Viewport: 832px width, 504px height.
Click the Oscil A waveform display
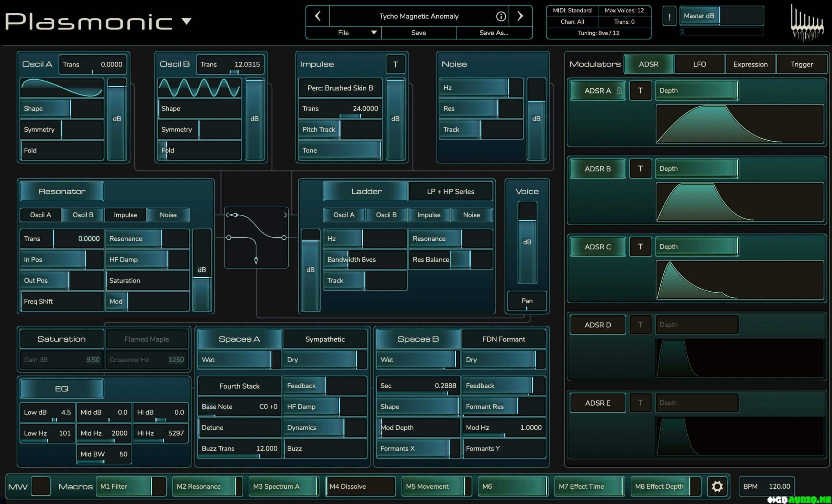tap(62, 88)
